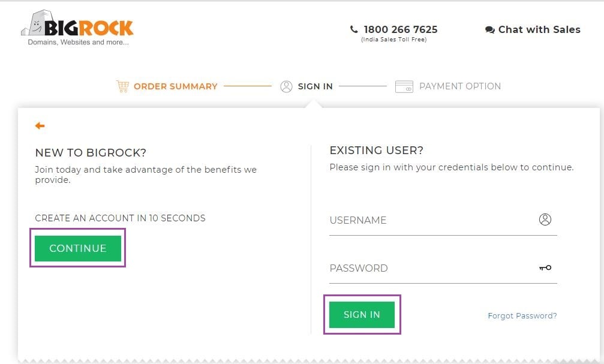Click Chat with Sales text
Image resolution: width=604 pixels, height=364 pixels.
[539, 29]
